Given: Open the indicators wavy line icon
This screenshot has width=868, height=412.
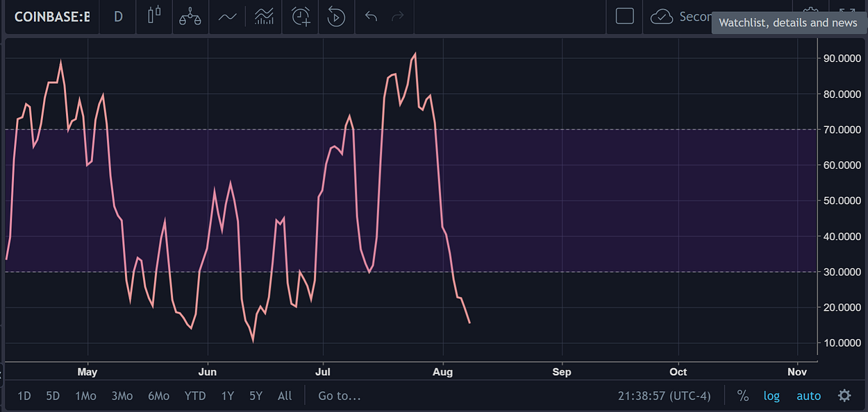Looking at the screenshot, I should tap(227, 17).
